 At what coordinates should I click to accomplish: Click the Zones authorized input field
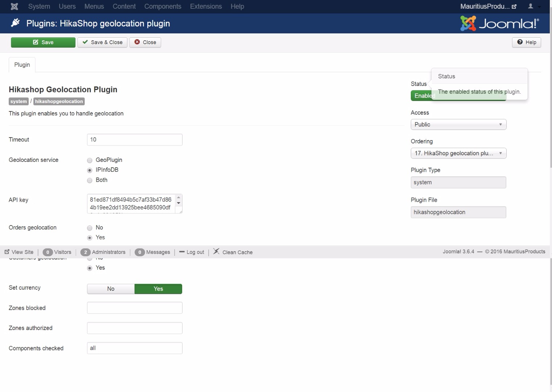pyautogui.click(x=135, y=328)
